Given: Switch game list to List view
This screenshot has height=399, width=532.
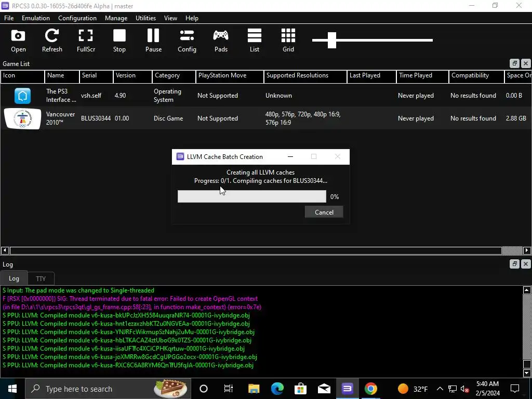Looking at the screenshot, I should click(255, 41).
